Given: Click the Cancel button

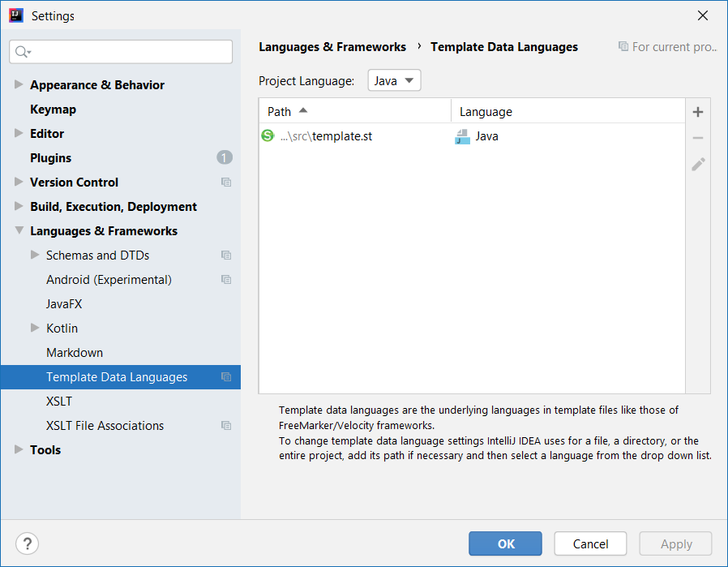Looking at the screenshot, I should (x=590, y=543).
